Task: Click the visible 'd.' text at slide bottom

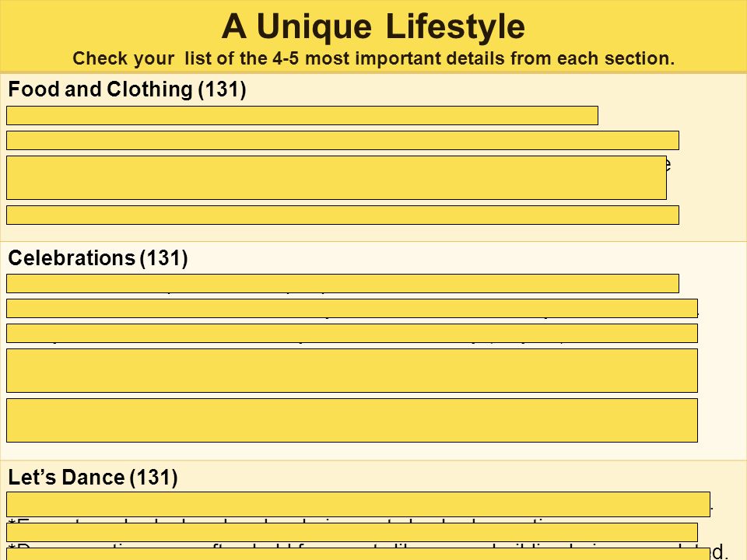Action: (719, 551)
